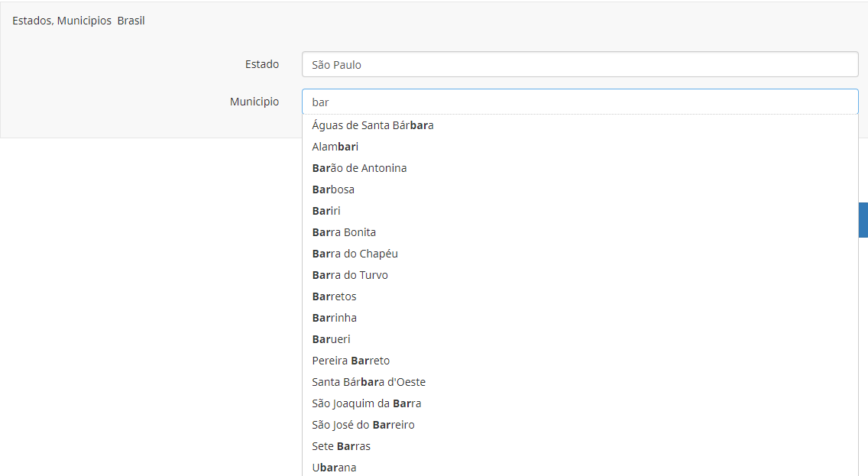Pick Barra do Turvo suggestion
Screen dimensions: 868x476
coord(350,275)
